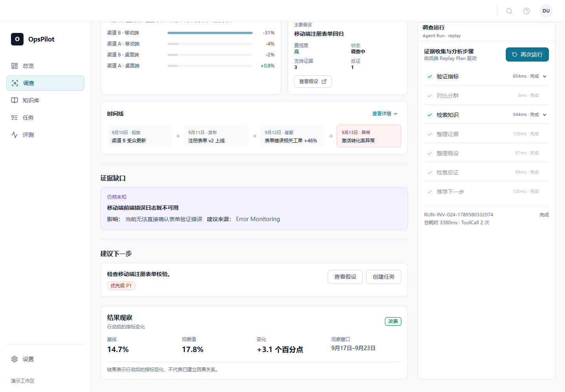
Task: Select the 9月10日 投放 timeline card
Action: [139, 136]
